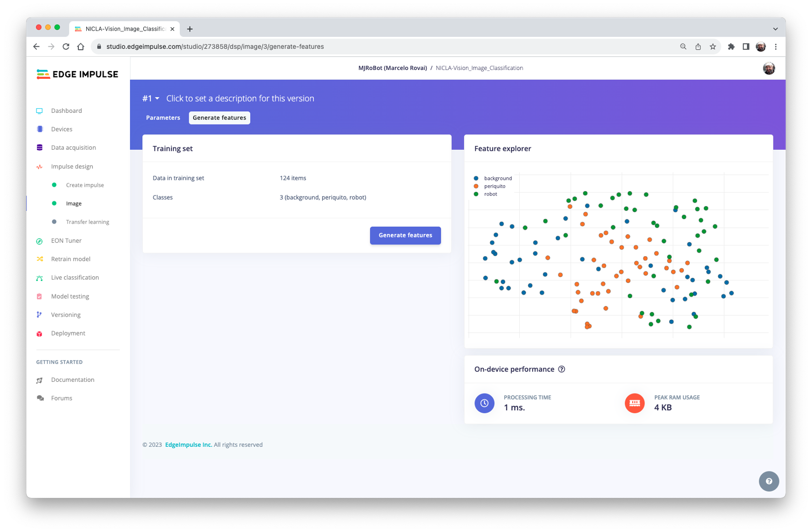Click the floating help button bottom right

[x=769, y=481]
